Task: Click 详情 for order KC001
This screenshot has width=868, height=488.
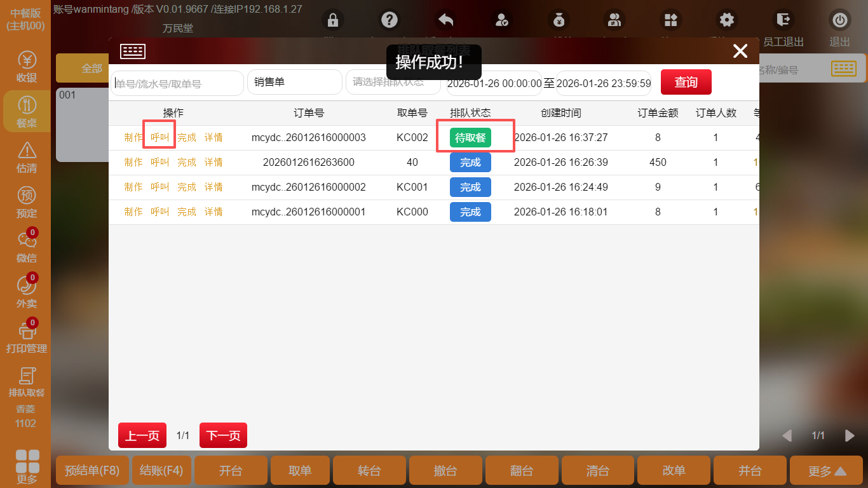Action: click(214, 187)
